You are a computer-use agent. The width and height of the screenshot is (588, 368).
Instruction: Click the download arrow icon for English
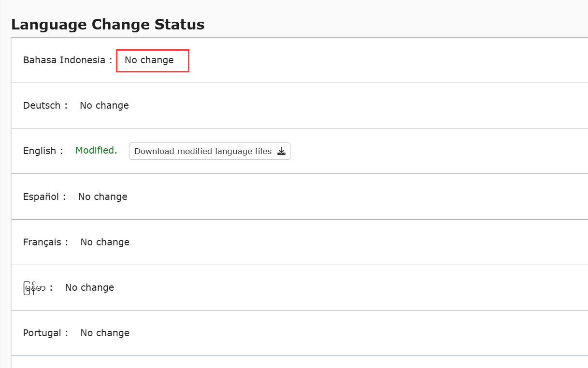(282, 151)
